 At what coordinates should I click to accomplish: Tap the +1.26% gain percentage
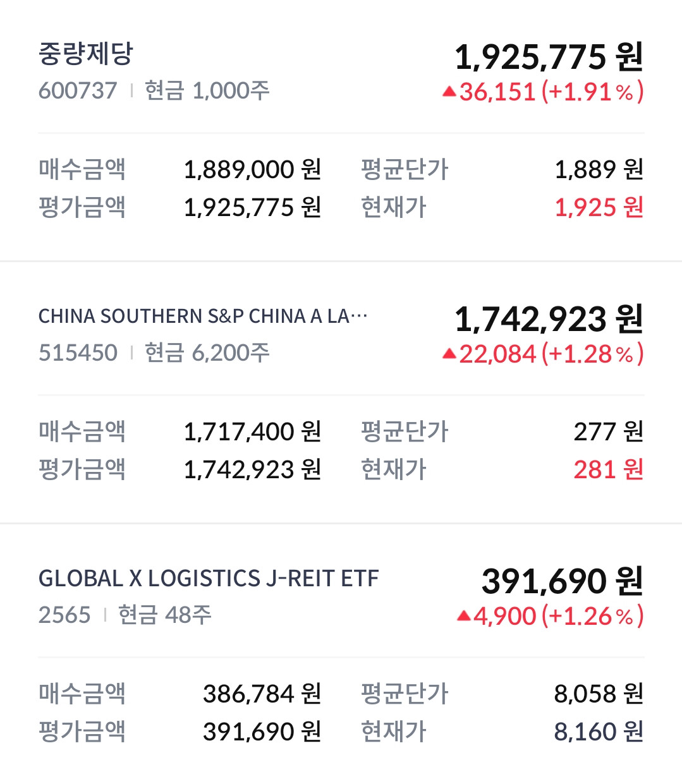pyautogui.click(x=592, y=616)
